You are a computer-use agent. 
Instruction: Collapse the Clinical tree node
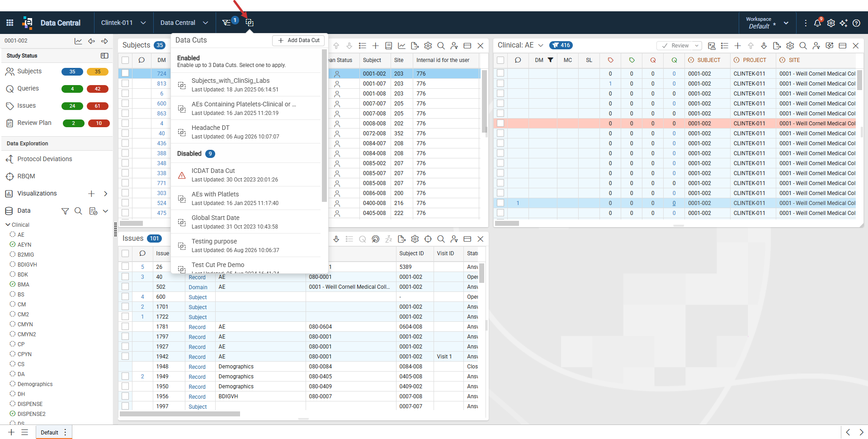click(8, 224)
